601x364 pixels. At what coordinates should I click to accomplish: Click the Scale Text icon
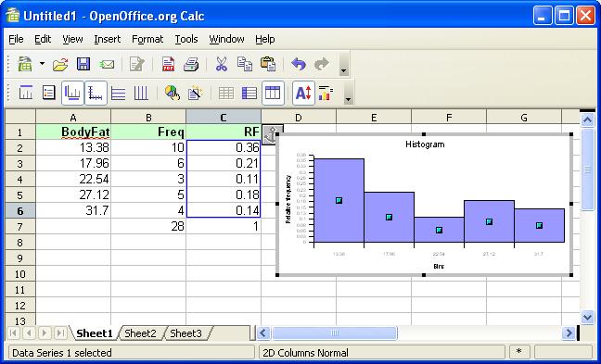point(303,93)
